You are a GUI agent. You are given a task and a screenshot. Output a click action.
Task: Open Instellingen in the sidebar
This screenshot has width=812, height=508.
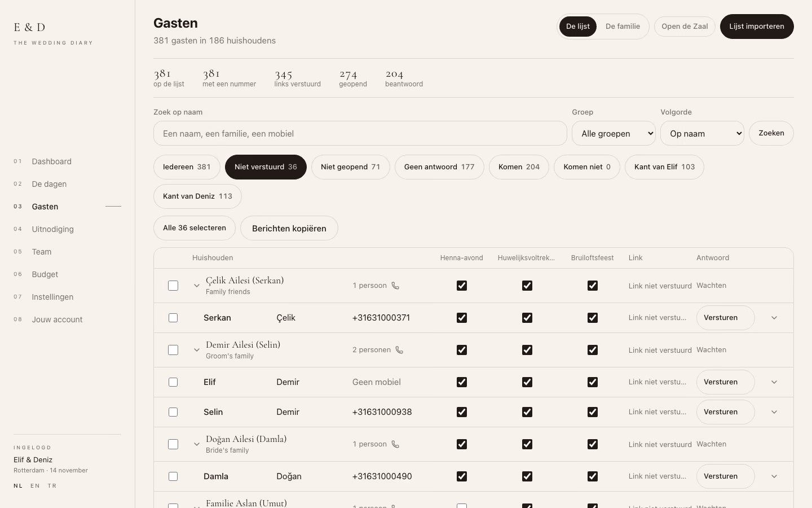52,297
